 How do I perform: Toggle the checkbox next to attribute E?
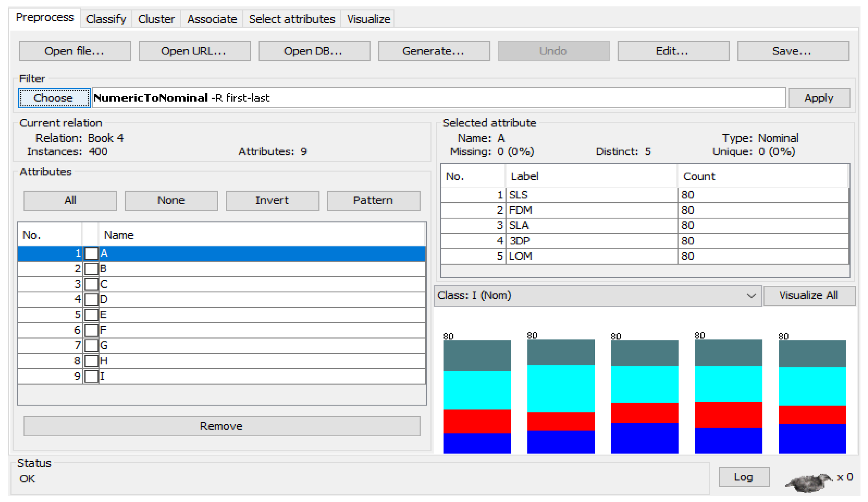[x=91, y=315]
